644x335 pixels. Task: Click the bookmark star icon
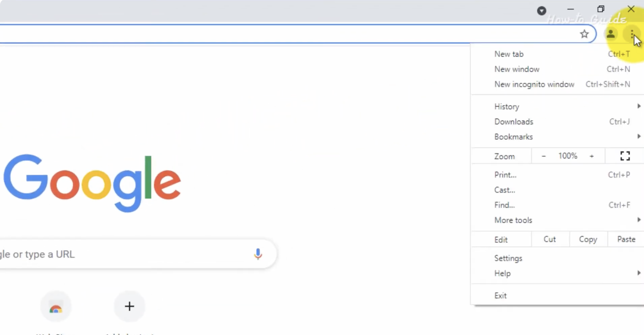584,34
